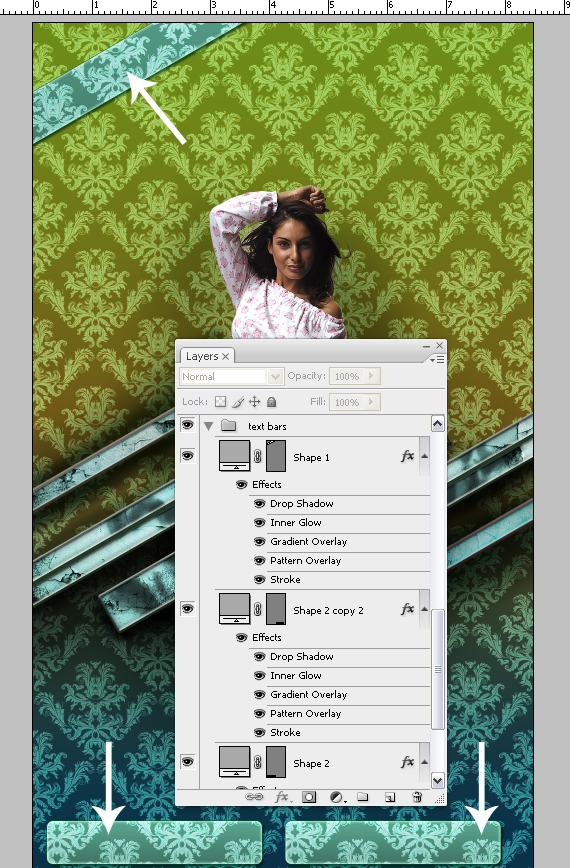570x868 pixels.
Task: Collapse Shape 2 effects list arrow
Action: click(x=424, y=762)
